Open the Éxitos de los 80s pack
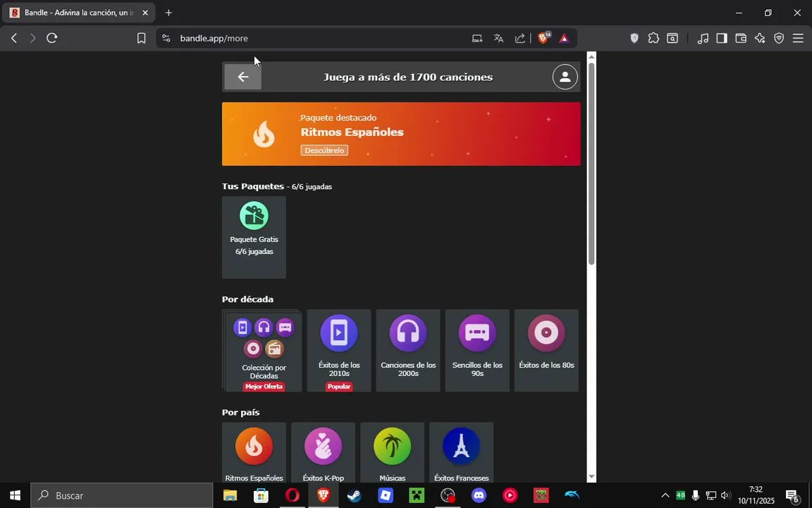The image size is (812, 508). [x=546, y=351]
